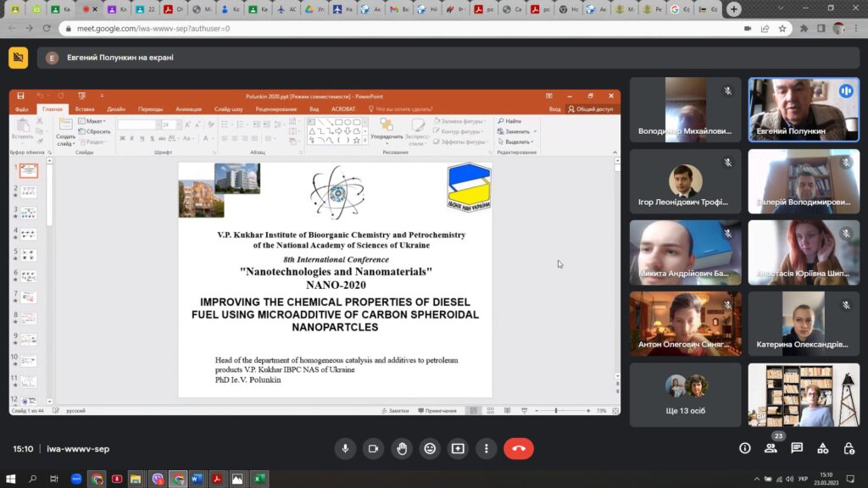Mute the microphone in Meet
The height and width of the screenshot is (488, 868).
point(344,448)
